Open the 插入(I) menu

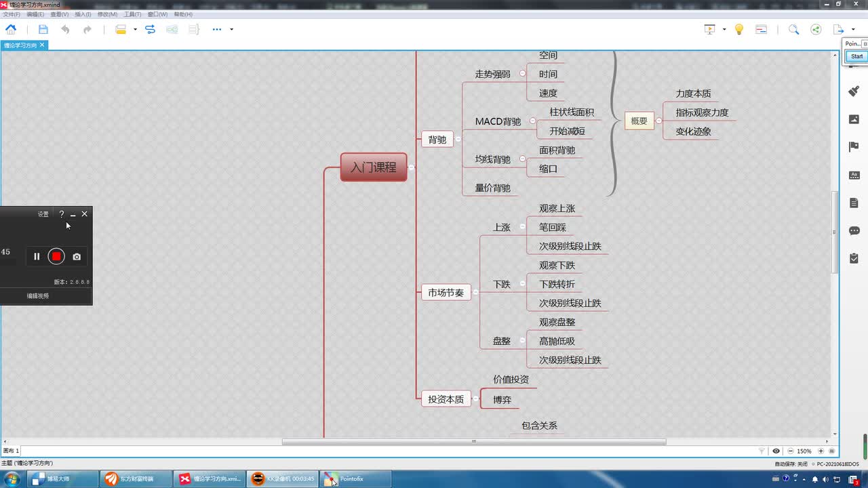pyautogui.click(x=83, y=14)
